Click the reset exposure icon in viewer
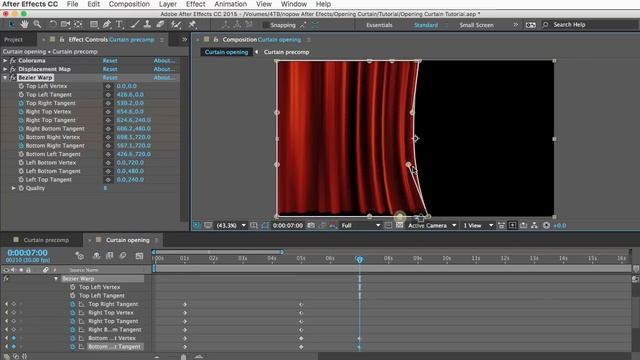 pos(546,225)
